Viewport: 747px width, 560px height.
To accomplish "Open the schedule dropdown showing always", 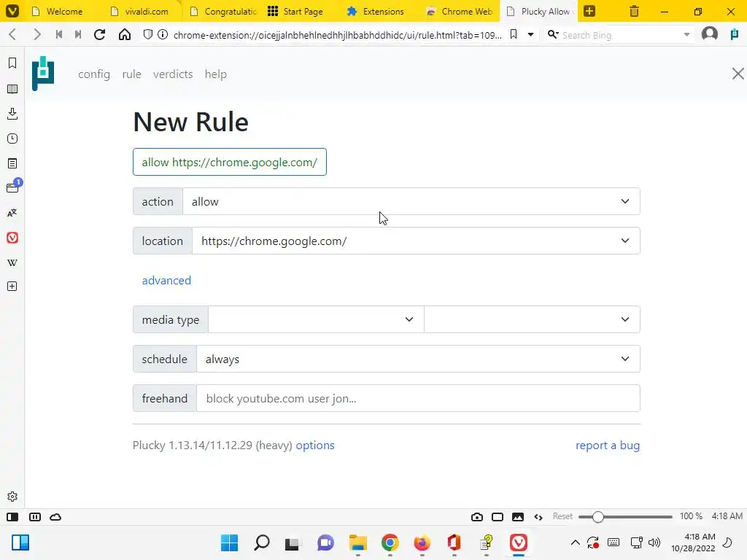I will coord(418,359).
